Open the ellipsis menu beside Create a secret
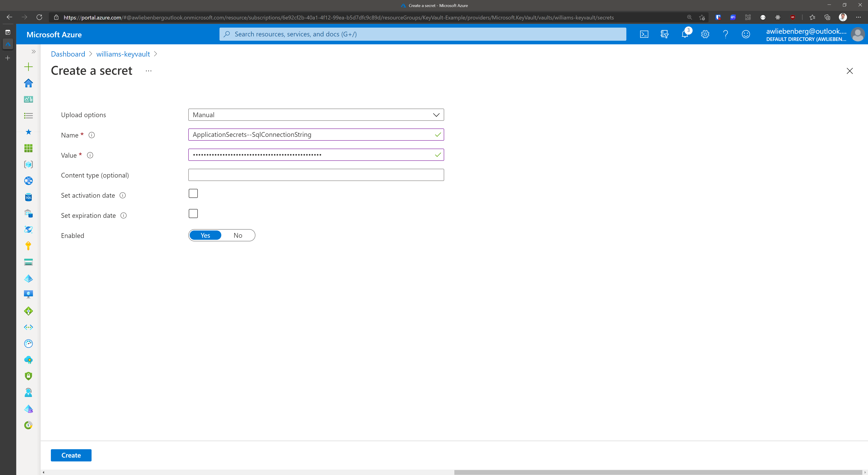 (149, 71)
